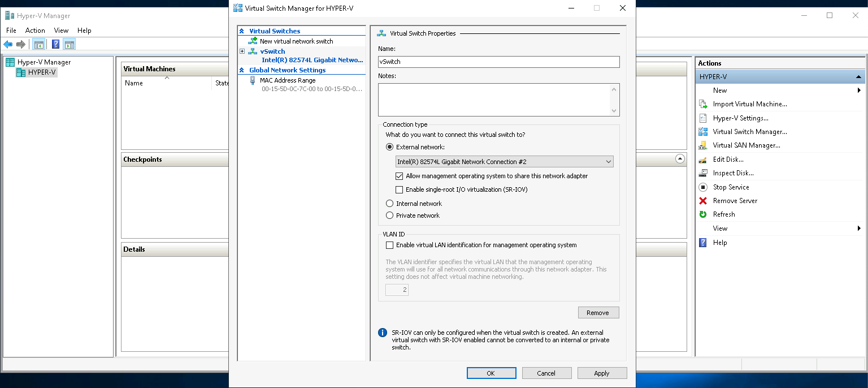Select the Internal network radio button
The width and height of the screenshot is (868, 388).
coord(389,204)
